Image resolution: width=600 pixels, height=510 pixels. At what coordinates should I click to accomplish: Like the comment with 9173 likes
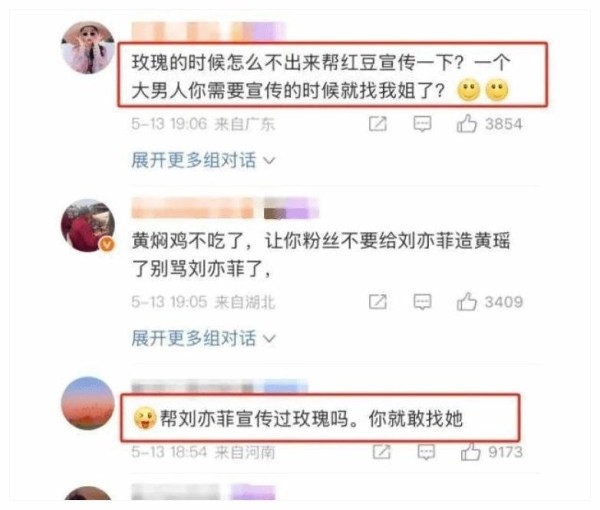[x=470, y=452]
